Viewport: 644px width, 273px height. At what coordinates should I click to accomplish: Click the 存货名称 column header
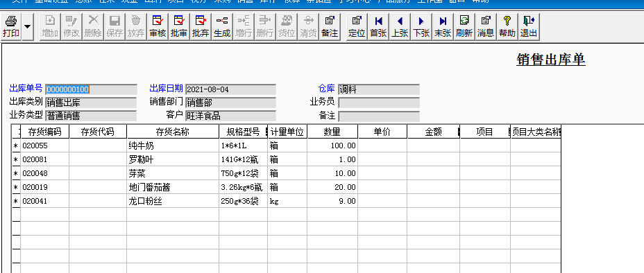[x=173, y=132]
